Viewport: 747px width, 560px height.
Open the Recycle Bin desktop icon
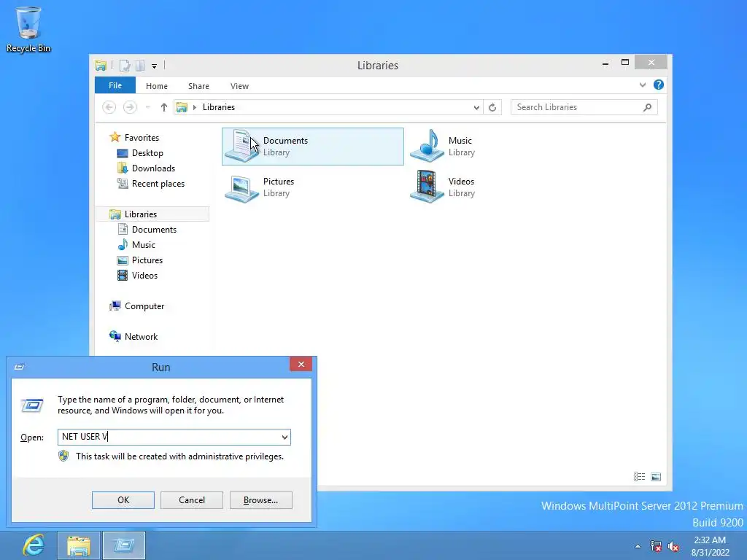tap(28, 29)
